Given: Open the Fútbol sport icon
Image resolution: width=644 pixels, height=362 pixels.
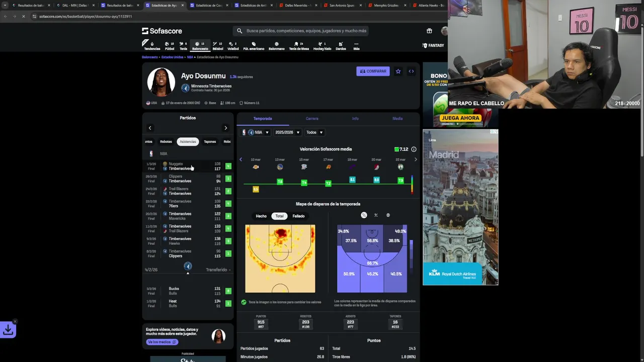Looking at the screenshot, I should pyautogui.click(x=170, y=46).
